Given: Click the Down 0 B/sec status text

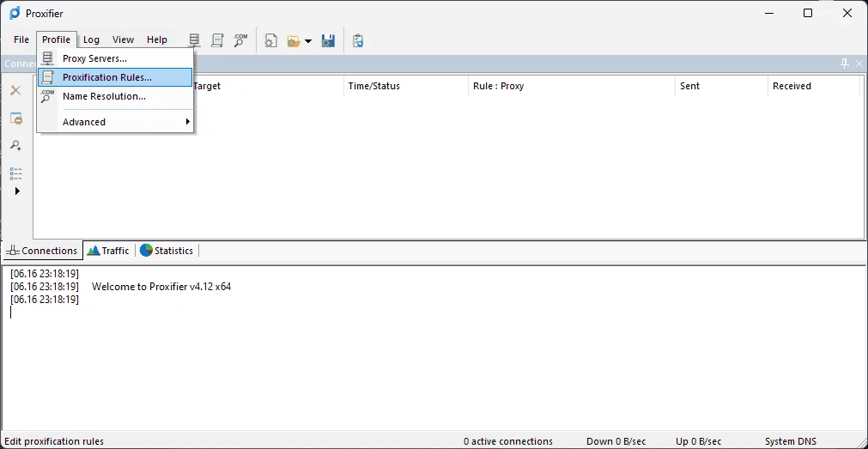Looking at the screenshot, I should (616, 441).
